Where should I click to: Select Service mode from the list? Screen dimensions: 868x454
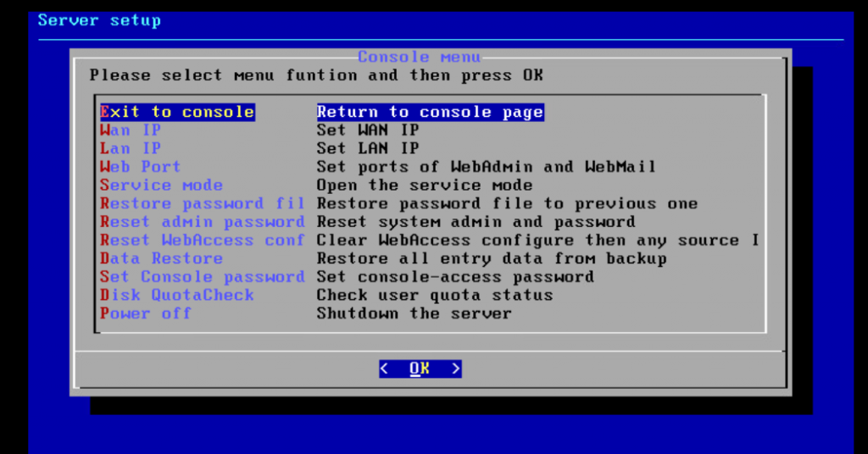point(162,185)
